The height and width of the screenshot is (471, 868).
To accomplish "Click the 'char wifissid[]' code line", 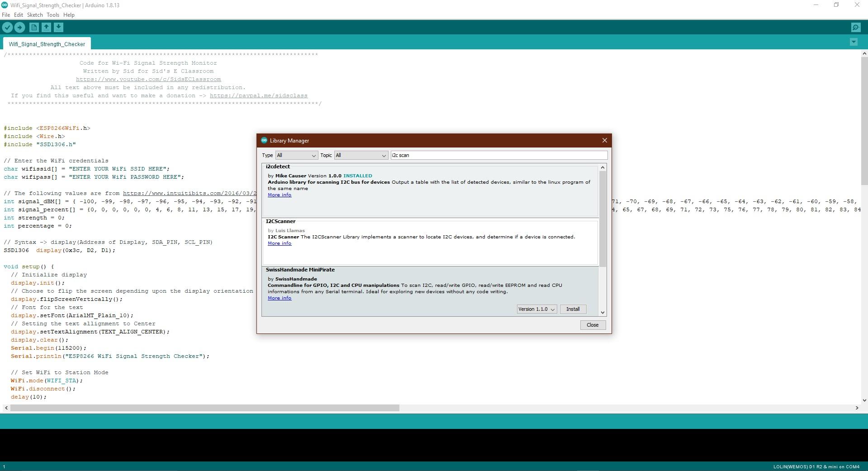I will pos(87,169).
